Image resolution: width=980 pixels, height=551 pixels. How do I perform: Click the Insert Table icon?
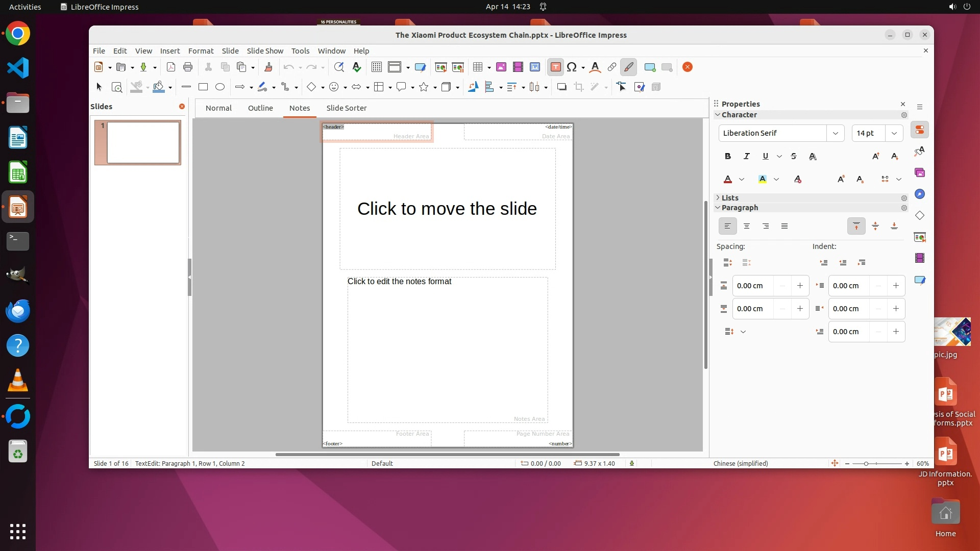point(478,67)
